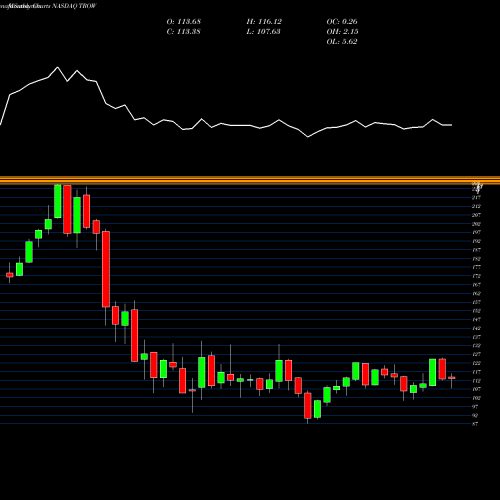Click the 97 price axis label
Image resolution: width=500 pixels, height=500 pixels.
coord(475,407)
